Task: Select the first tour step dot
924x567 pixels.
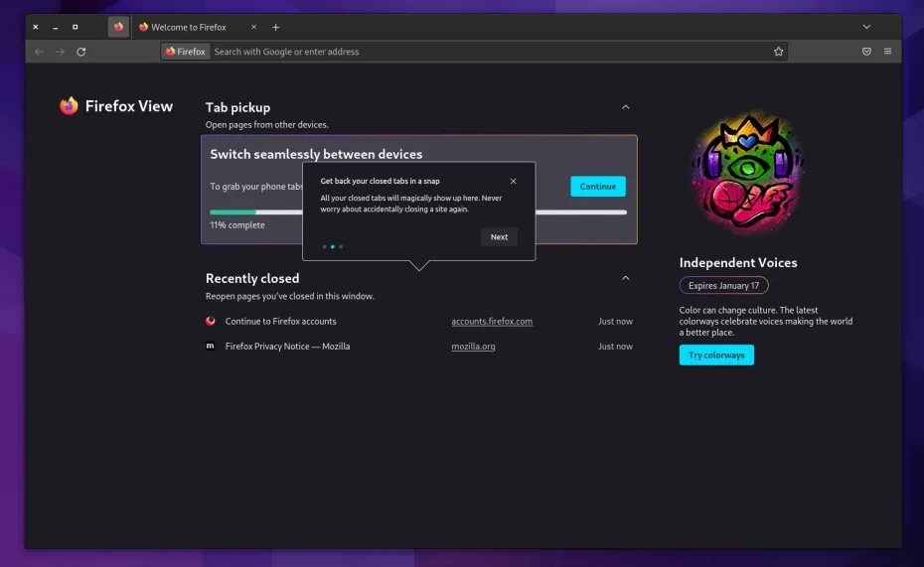Action: (325, 246)
